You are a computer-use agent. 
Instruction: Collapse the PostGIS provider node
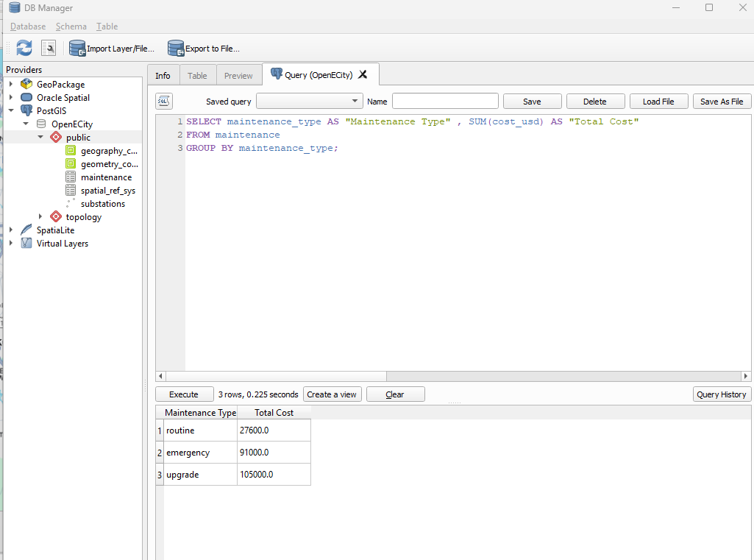tap(11, 110)
